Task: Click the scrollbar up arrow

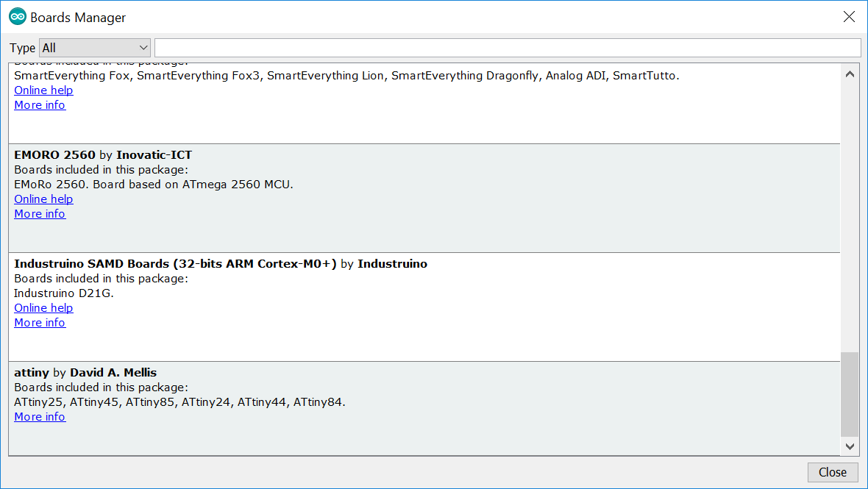Action: point(850,74)
